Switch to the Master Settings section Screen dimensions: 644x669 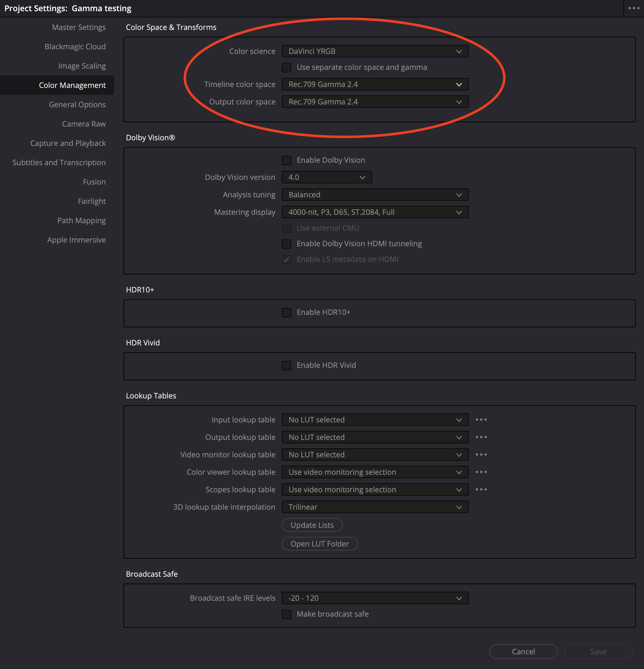tap(79, 27)
